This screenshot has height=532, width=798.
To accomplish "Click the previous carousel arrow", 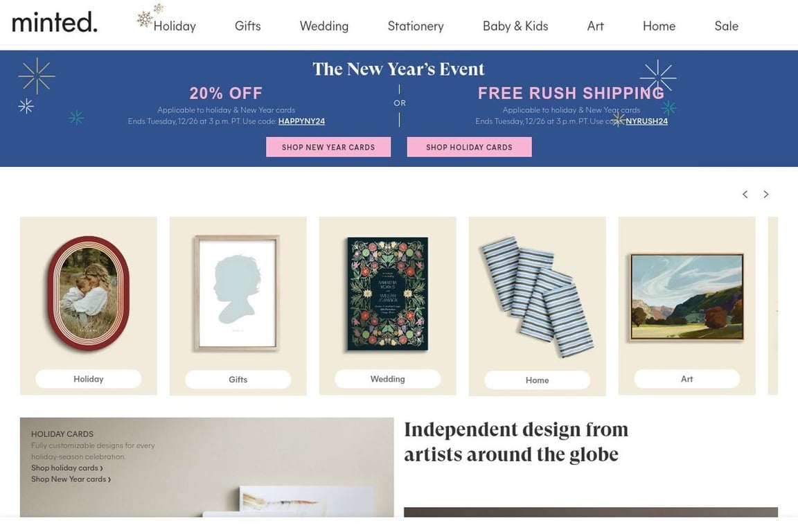I will click(x=745, y=195).
